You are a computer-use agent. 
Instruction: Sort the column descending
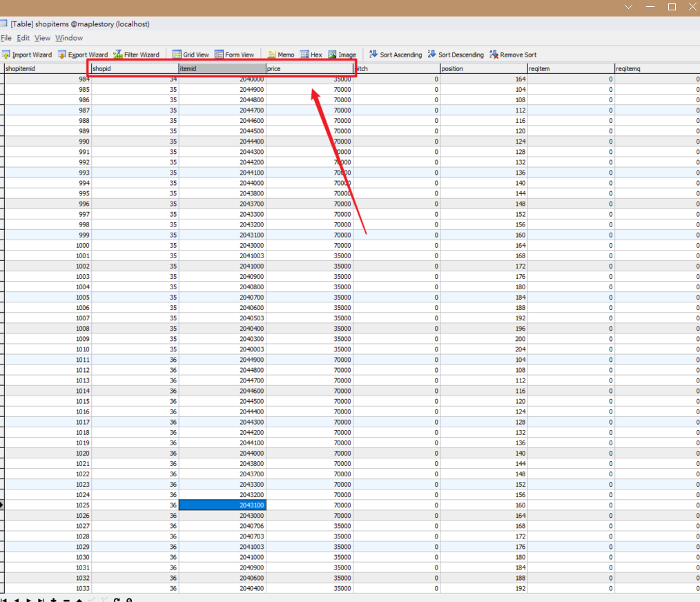456,55
